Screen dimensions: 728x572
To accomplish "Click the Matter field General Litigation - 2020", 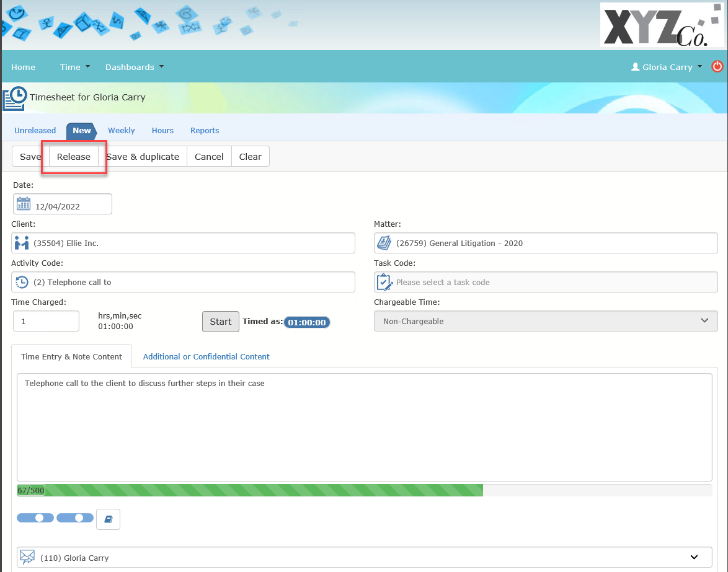I will coord(546,243).
